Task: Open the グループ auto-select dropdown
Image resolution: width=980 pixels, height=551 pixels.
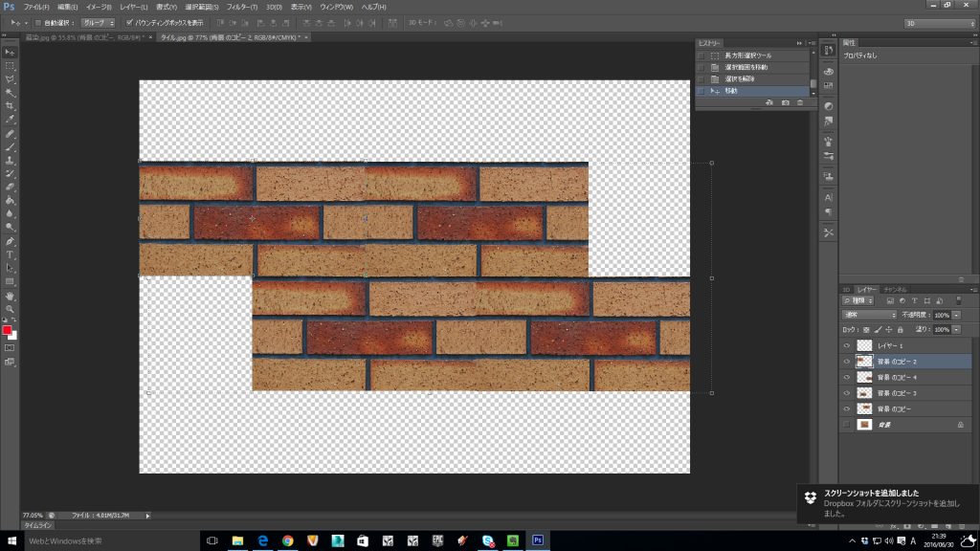Action: [98, 22]
